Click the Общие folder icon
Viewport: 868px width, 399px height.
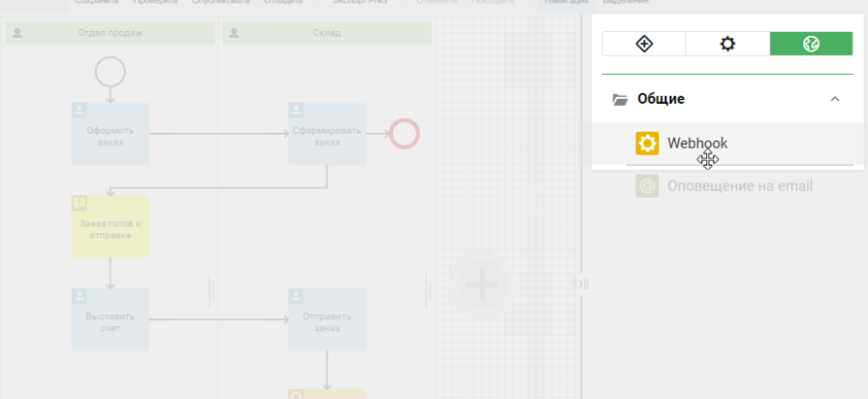tap(621, 99)
